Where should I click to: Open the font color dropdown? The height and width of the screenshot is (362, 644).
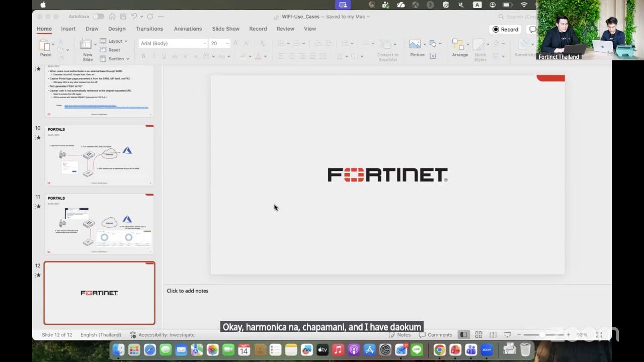265,56
